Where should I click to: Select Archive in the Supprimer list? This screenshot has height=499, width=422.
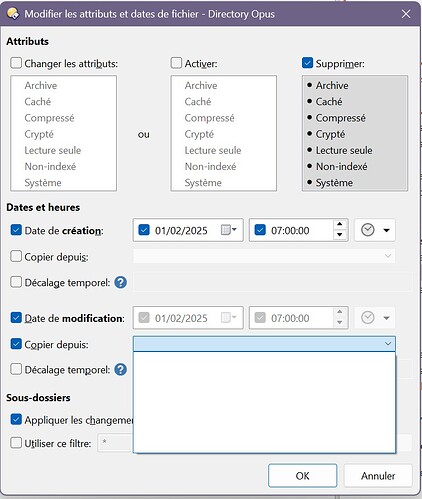pyautogui.click(x=332, y=85)
